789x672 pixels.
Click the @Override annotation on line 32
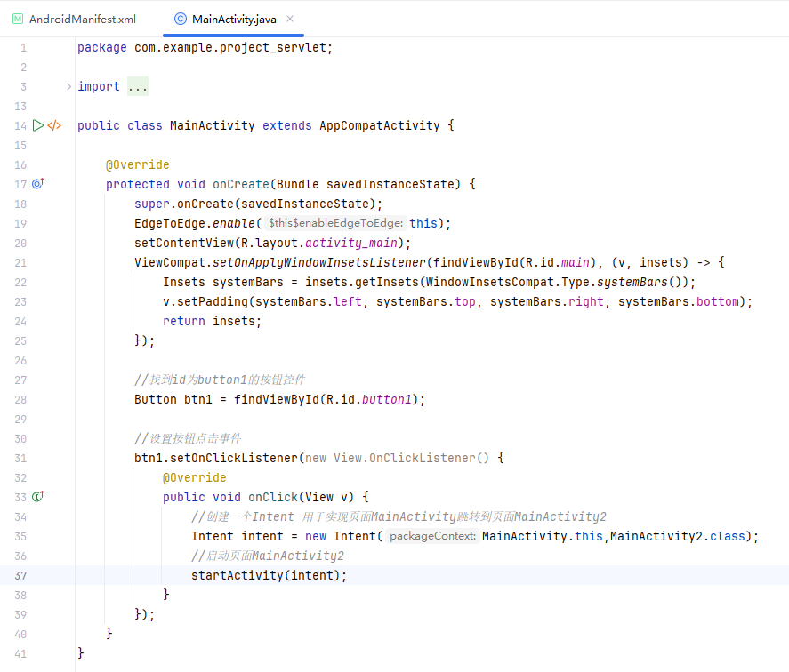[194, 477]
